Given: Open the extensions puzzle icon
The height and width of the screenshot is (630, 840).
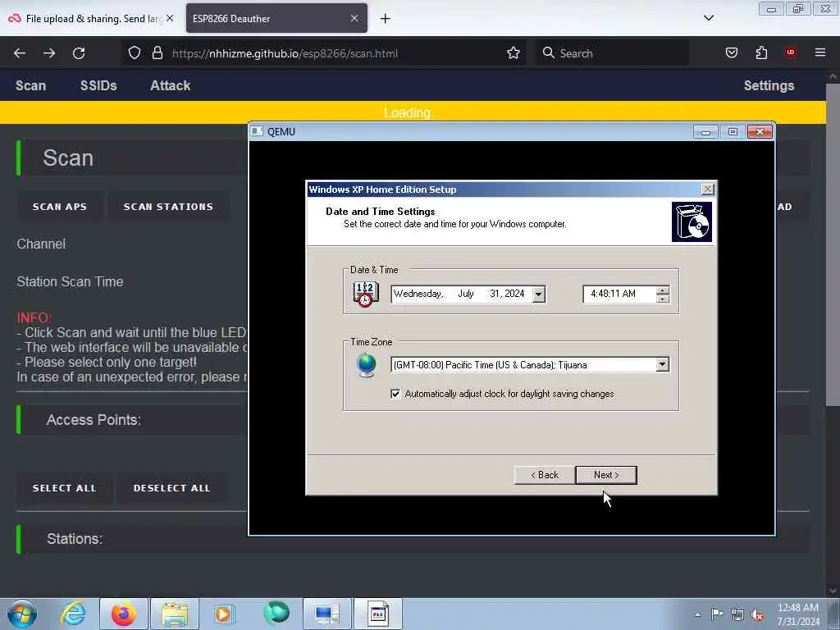Looking at the screenshot, I should 761,52.
